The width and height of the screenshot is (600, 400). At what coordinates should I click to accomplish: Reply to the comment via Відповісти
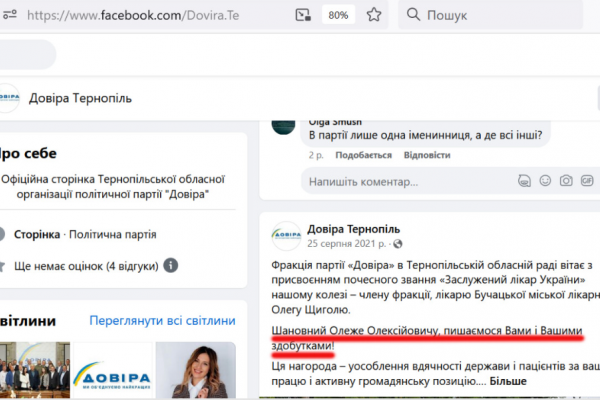(427, 155)
